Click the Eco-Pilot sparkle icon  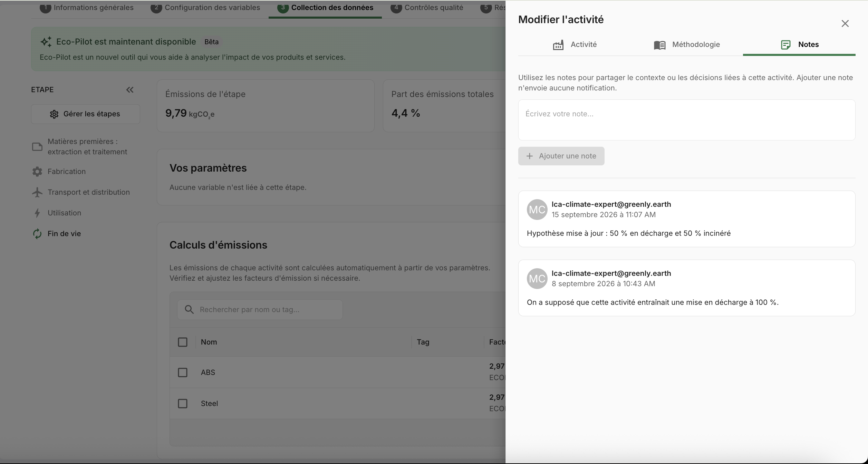coord(46,42)
